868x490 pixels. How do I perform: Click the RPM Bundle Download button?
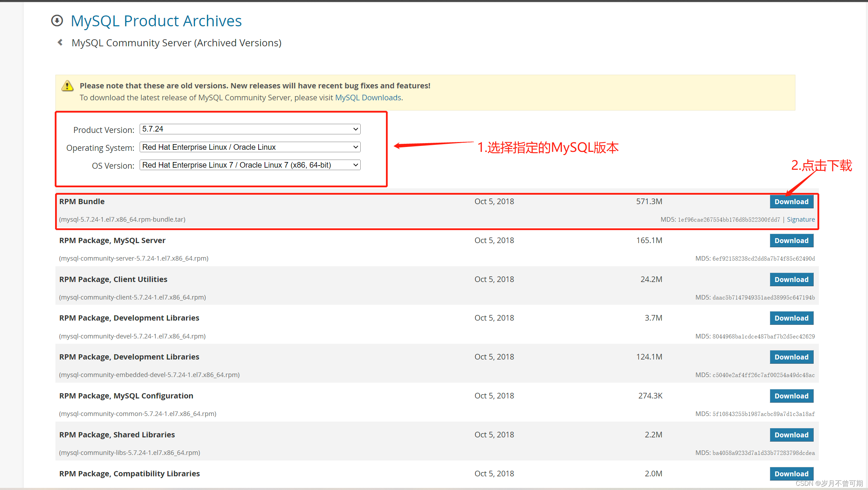coord(790,201)
